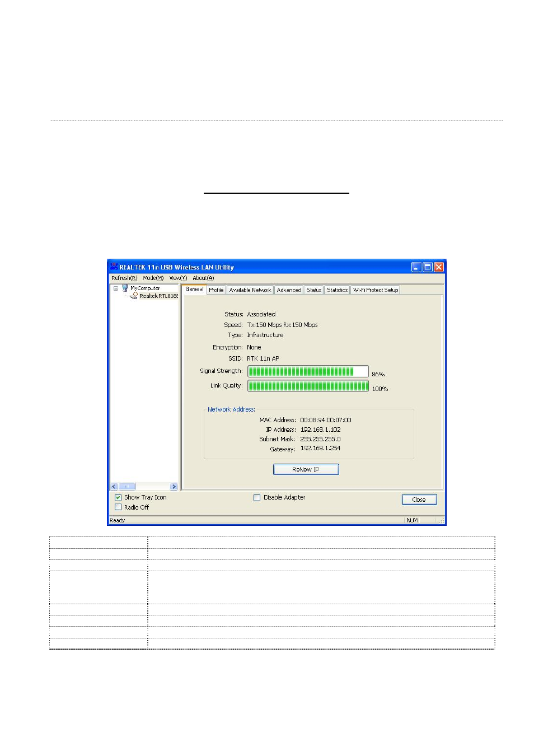Open the Advanced tab
Image resolution: width=534 pixels, height=756 pixels.
pos(289,290)
